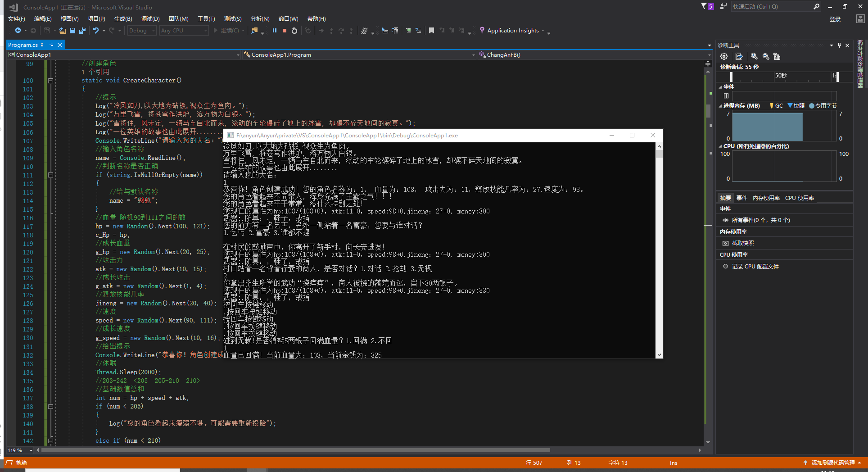Comment out the selected lines
This screenshot has width=868, height=472.
tap(408, 31)
